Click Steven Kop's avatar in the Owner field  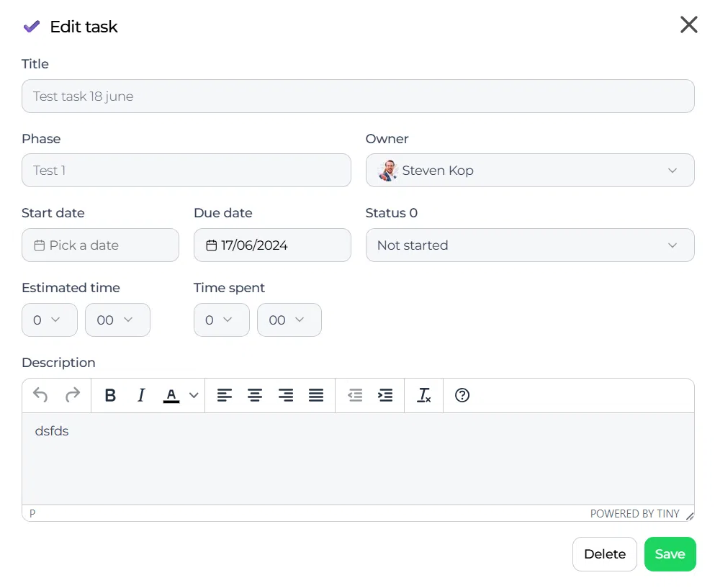tap(388, 171)
